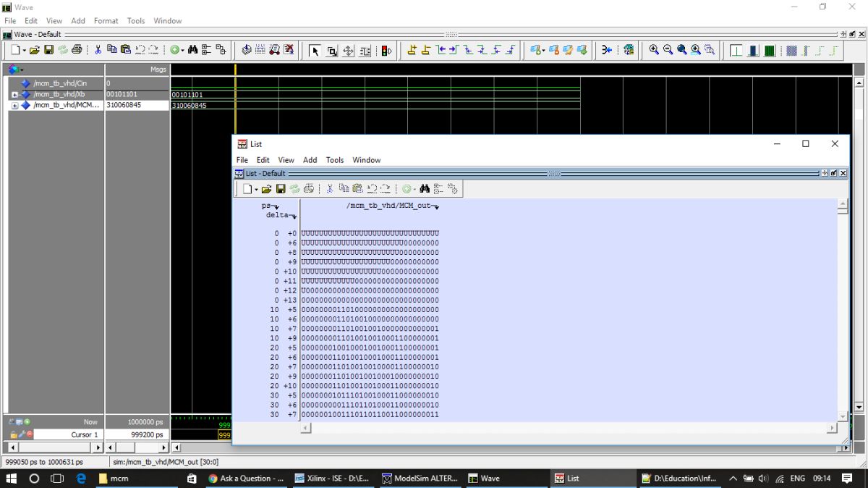Viewport: 868px width, 488px height.
Task: Expand the /mcm_tb_vhd/Xb signal
Action: click(x=14, y=95)
